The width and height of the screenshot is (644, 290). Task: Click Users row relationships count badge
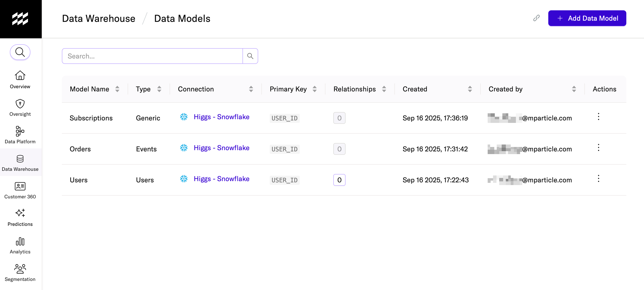point(339,180)
